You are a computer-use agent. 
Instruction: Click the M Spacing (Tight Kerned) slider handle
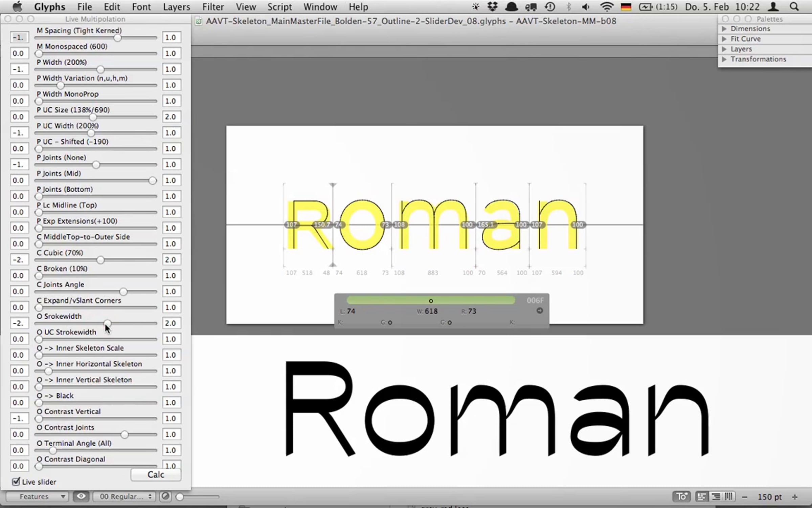(x=117, y=38)
